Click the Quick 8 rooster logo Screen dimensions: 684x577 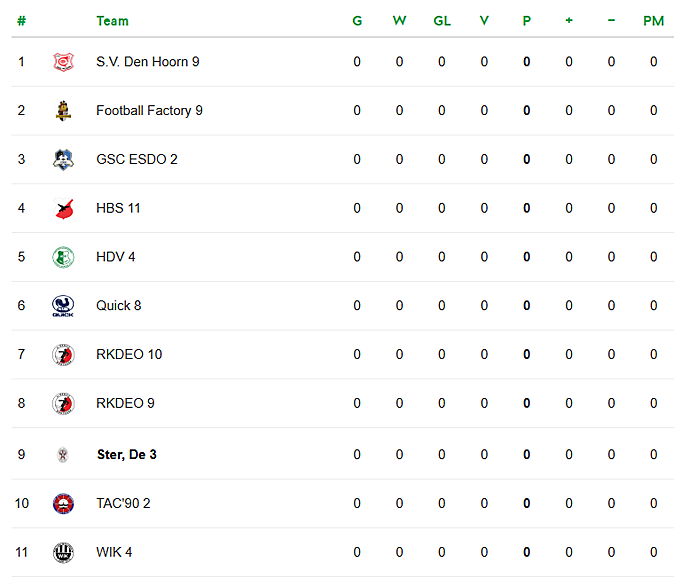click(63, 306)
